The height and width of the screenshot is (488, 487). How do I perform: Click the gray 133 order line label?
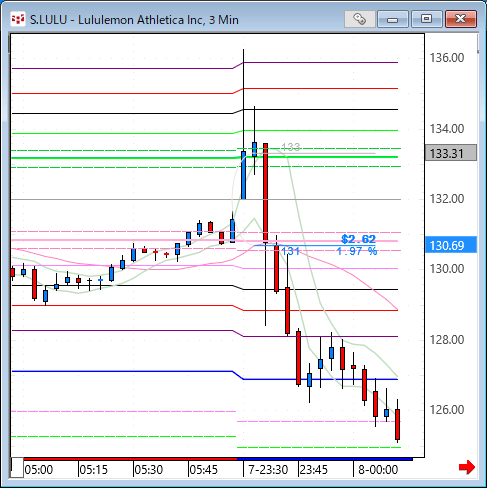pos(291,147)
